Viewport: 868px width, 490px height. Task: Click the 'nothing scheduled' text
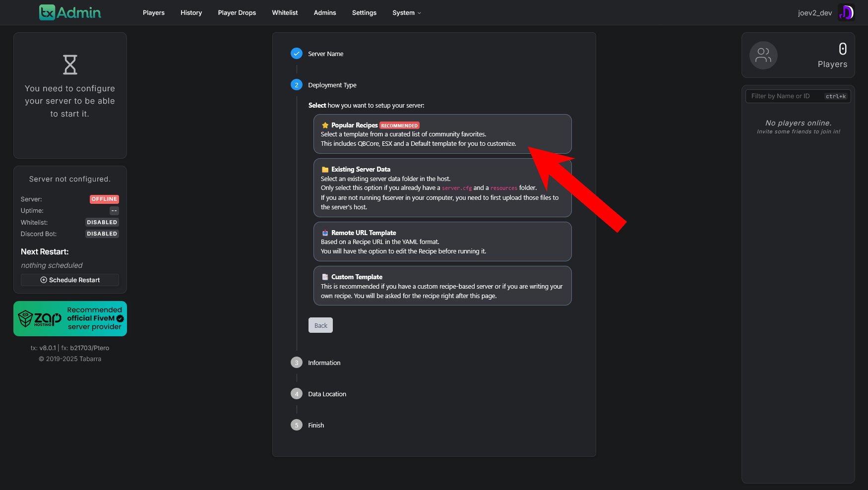point(52,265)
